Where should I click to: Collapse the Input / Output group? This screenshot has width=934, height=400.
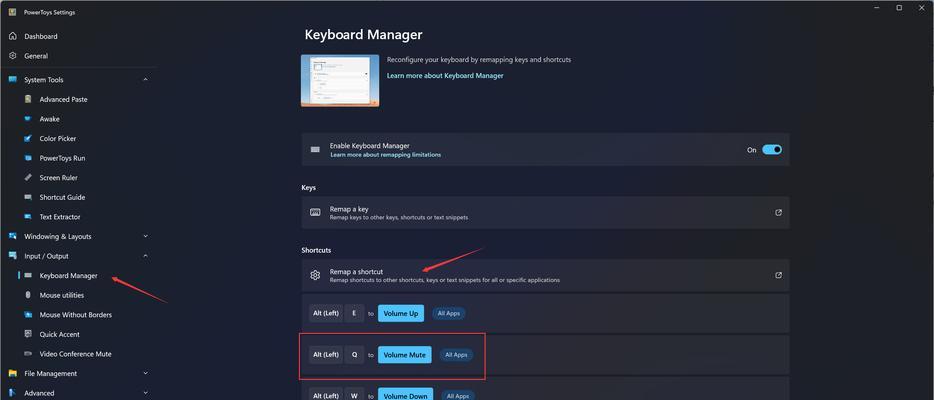(145, 256)
